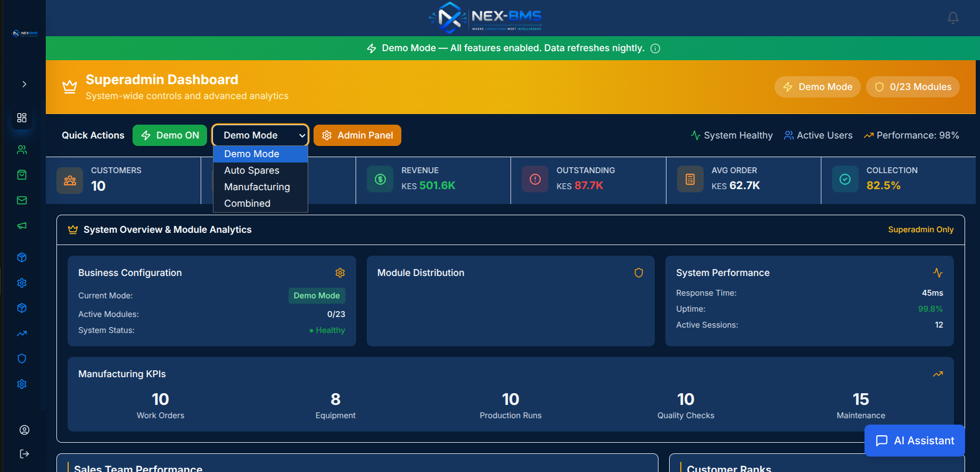Click the Revenue card dollar icon
This screenshot has width=980, height=472.
pos(380,180)
